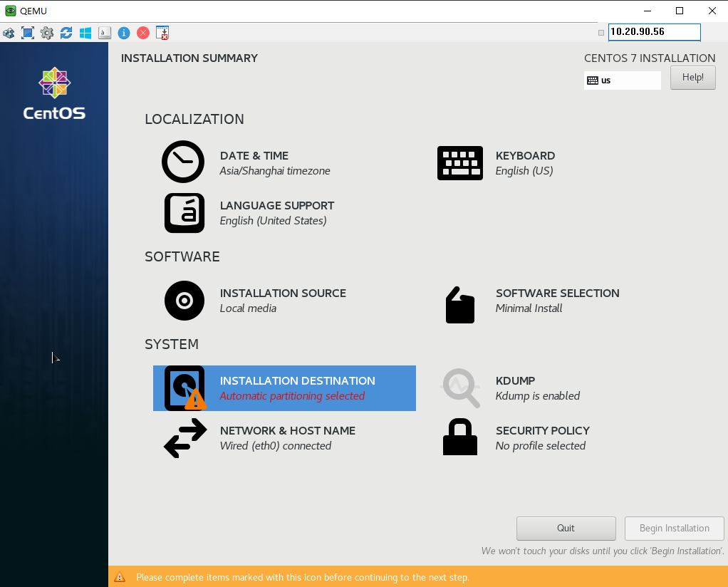This screenshot has height=587, width=728.
Task: Click the Help! button
Action: pyautogui.click(x=692, y=78)
